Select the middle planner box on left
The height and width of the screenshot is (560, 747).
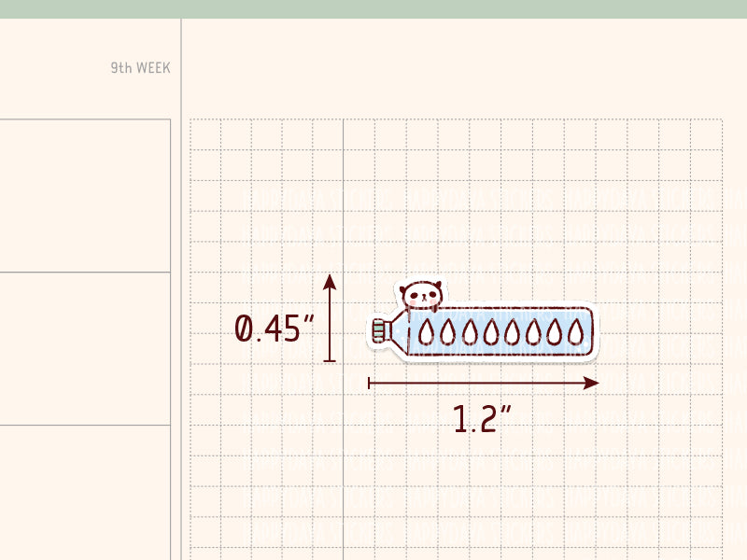(84, 348)
